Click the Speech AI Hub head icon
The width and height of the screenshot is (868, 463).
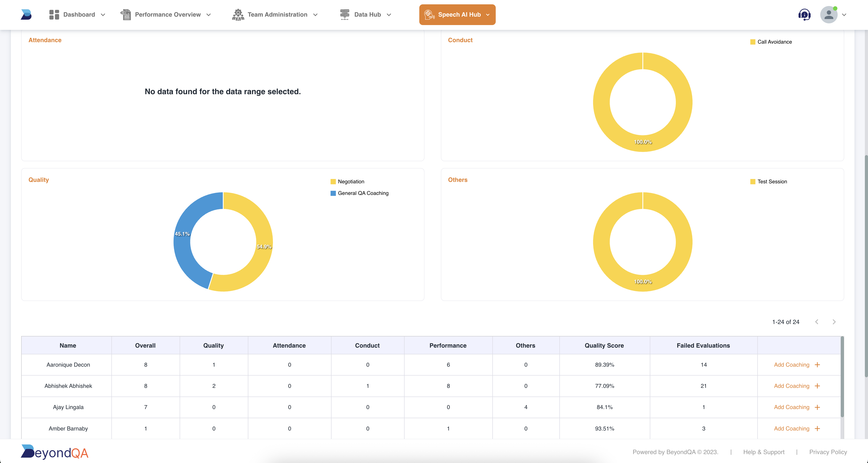point(429,14)
